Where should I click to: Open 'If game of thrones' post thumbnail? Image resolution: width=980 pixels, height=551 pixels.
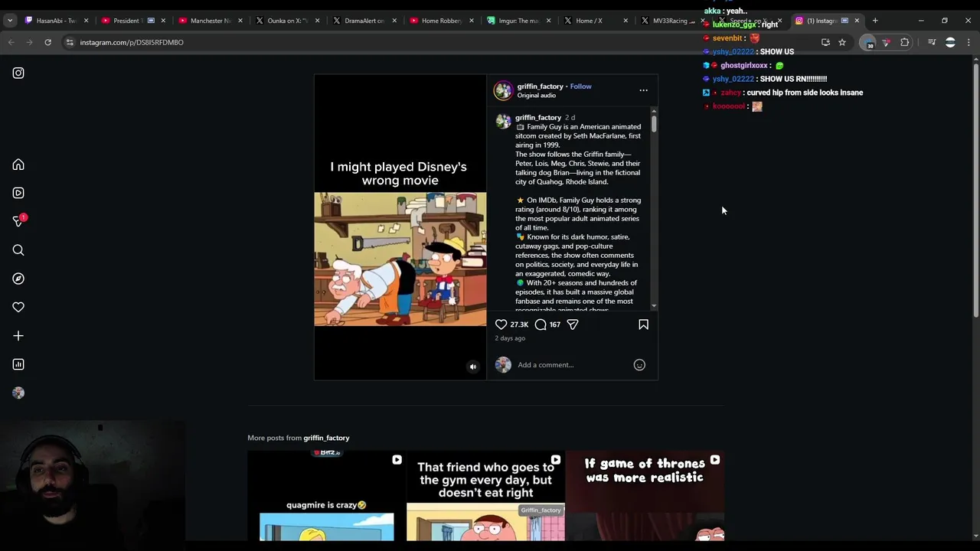(645, 496)
